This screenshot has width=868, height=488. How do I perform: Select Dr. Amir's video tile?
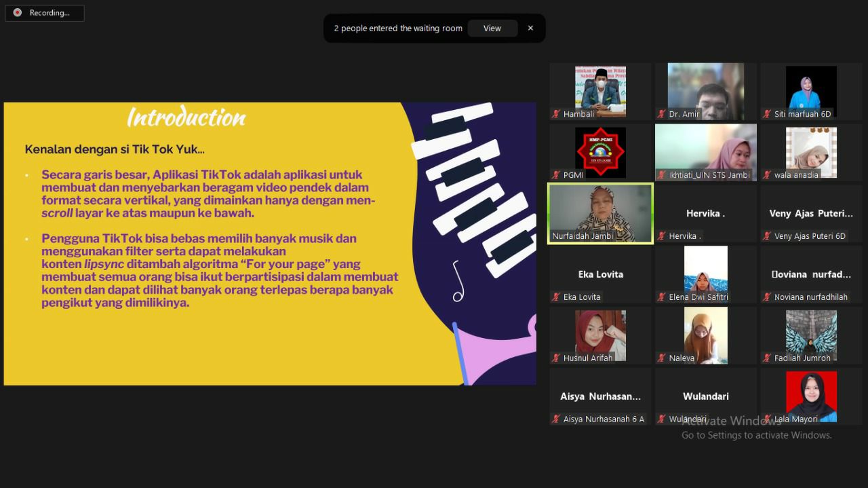click(706, 92)
